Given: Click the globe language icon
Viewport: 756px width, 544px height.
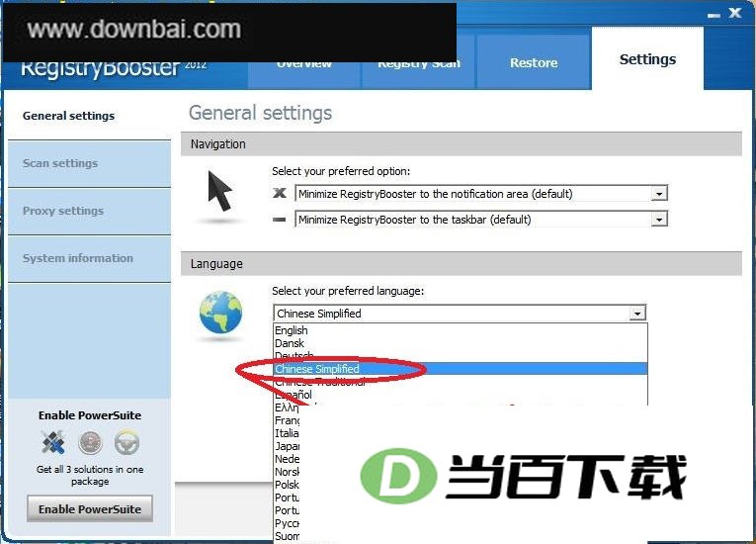Looking at the screenshot, I should [220, 313].
